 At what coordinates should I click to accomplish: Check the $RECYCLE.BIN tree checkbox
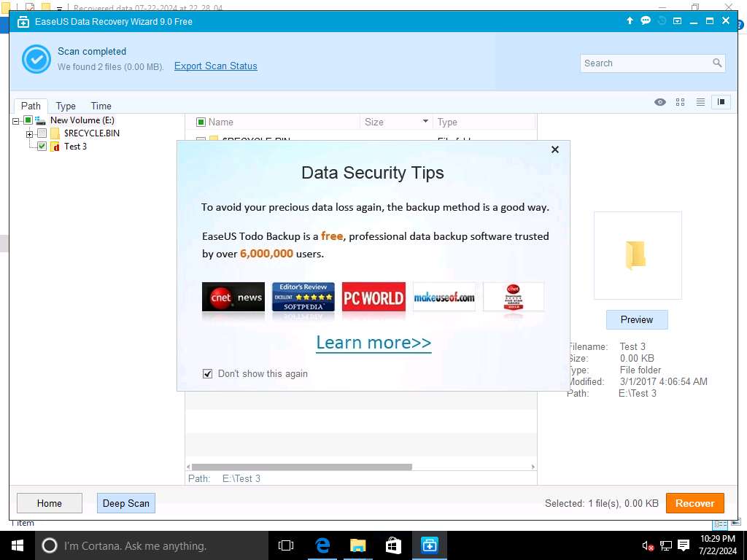(42, 133)
